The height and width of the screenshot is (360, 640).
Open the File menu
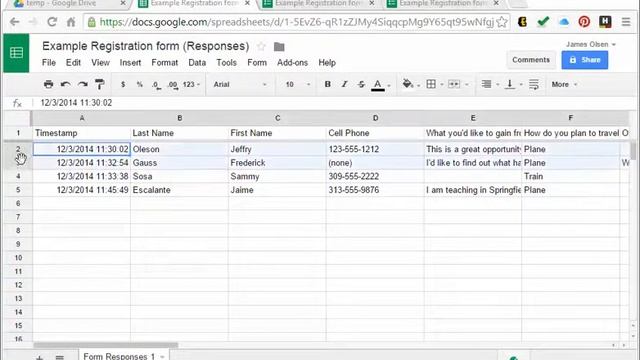point(49,63)
